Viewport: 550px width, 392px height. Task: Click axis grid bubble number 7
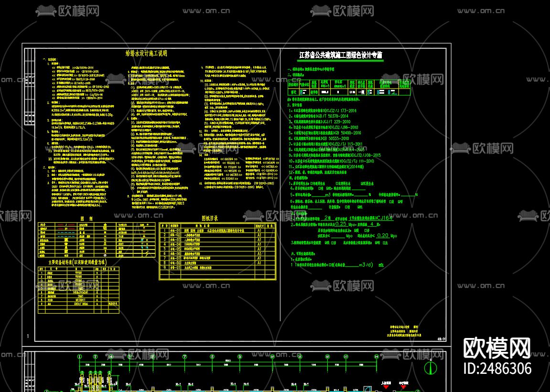185,357
